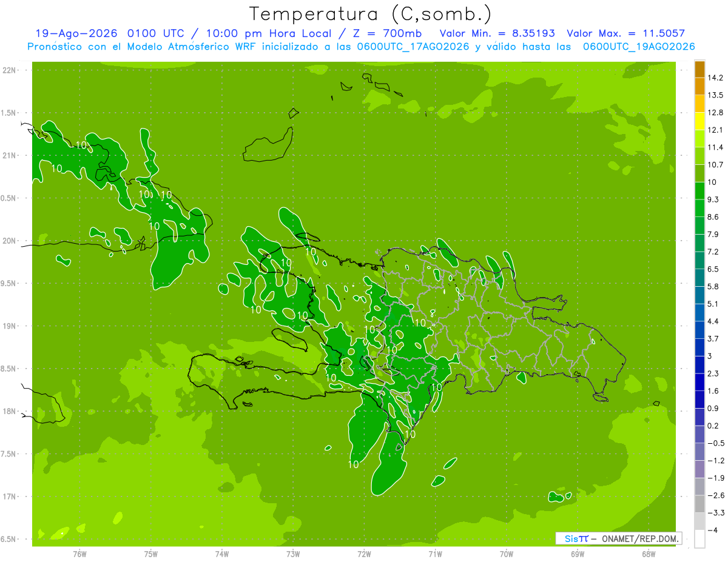Select the 'Valor Min. = 8.35193' text
The width and height of the screenshot is (728, 562).
pos(497,33)
